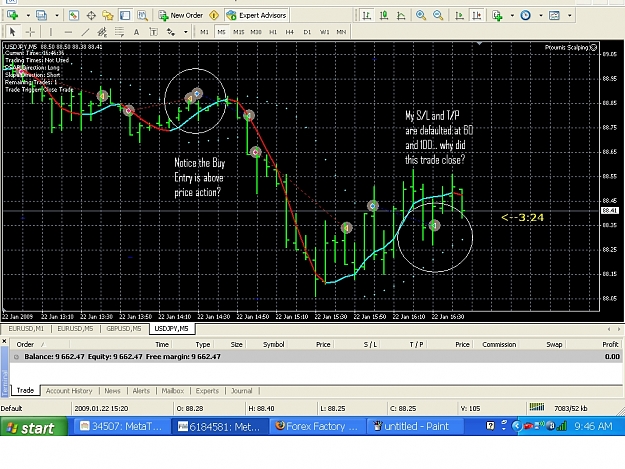This screenshot has height=469, width=625.
Task: Expand the Profiles dropdown arrow
Action: pos(57,16)
